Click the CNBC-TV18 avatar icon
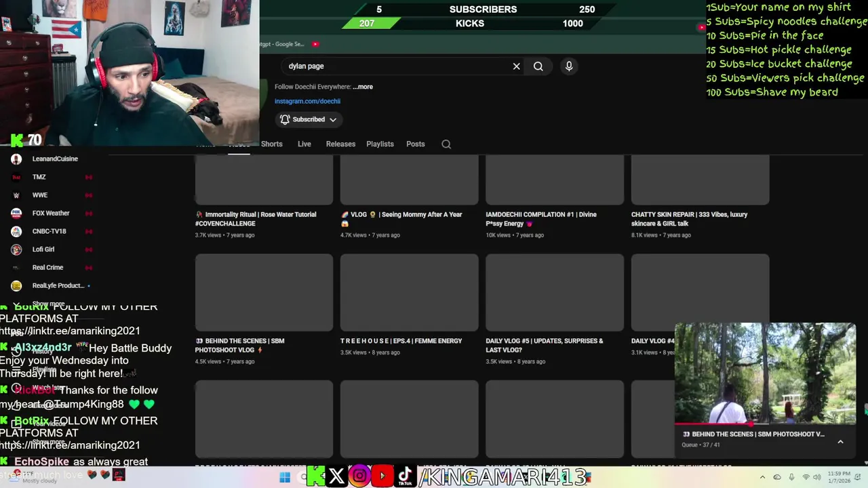The height and width of the screenshot is (488, 868). [16, 231]
